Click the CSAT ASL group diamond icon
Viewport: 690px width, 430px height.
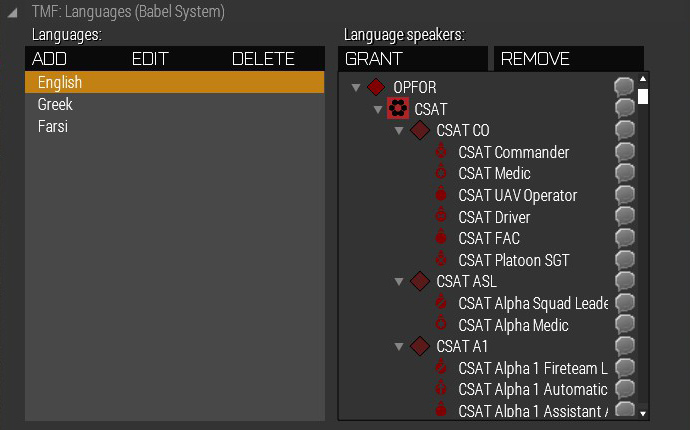pyautogui.click(x=420, y=282)
